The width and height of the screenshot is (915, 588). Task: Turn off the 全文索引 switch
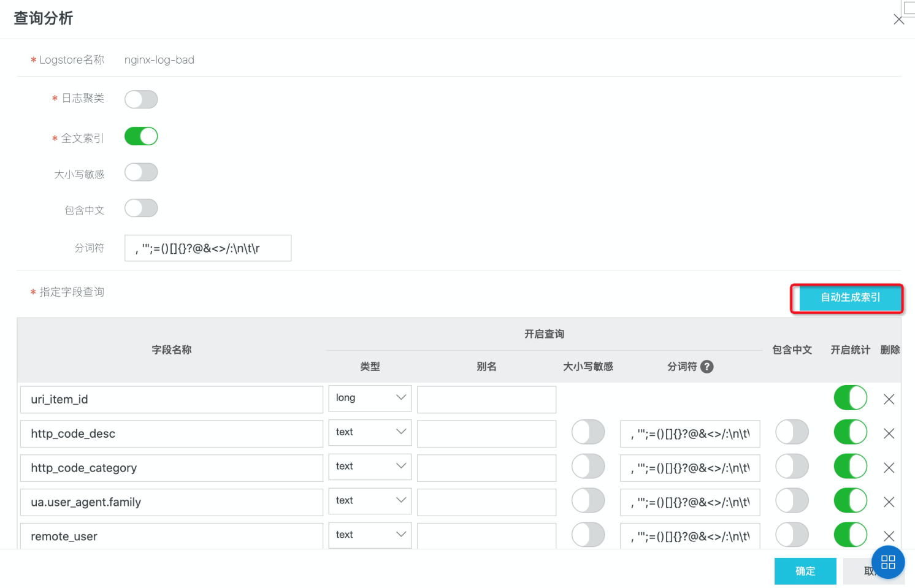pyautogui.click(x=141, y=136)
